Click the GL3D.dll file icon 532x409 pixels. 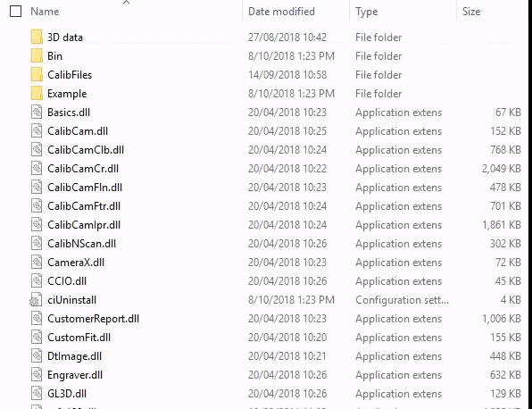click(x=37, y=393)
